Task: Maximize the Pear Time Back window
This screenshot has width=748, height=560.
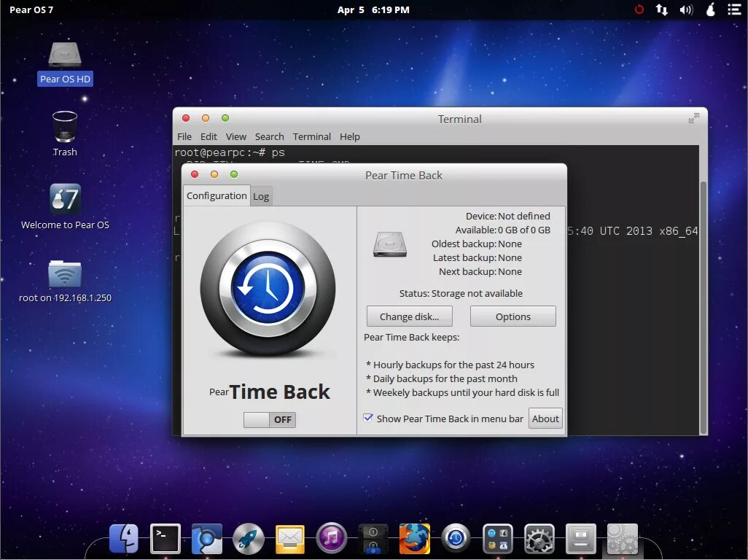Action: tap(234, 174)
